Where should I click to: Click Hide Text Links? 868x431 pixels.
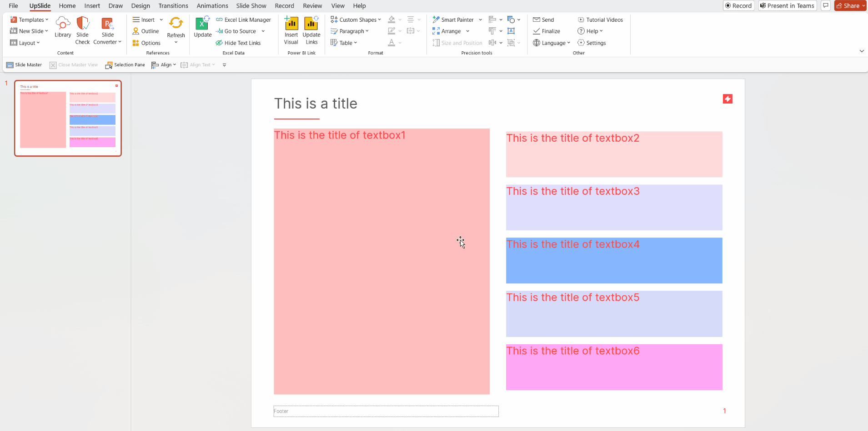[238, 43]
